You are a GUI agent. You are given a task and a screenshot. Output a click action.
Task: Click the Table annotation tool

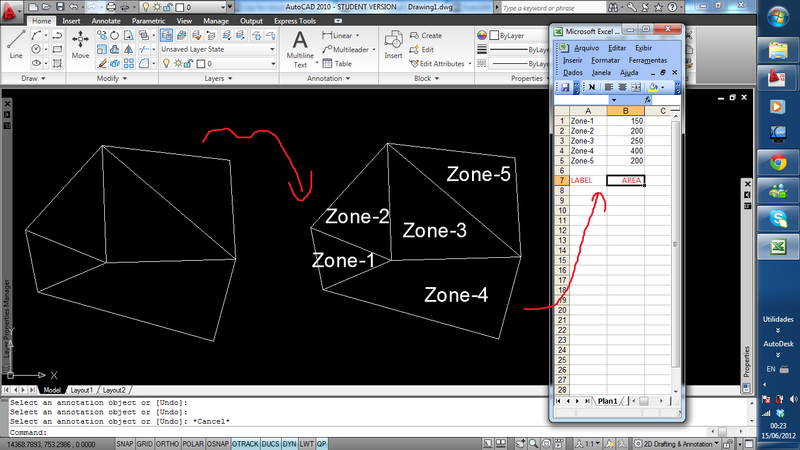[x=337, y=64]
